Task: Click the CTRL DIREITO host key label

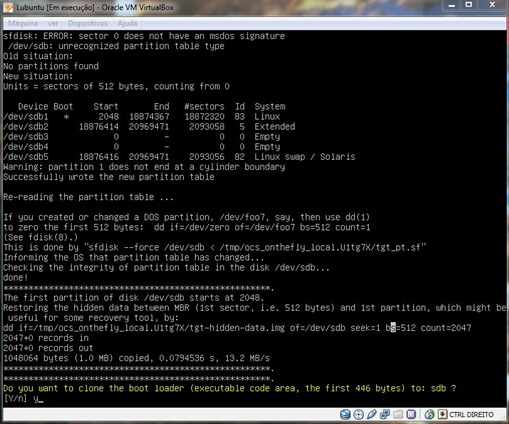Action: click(471, 414)
